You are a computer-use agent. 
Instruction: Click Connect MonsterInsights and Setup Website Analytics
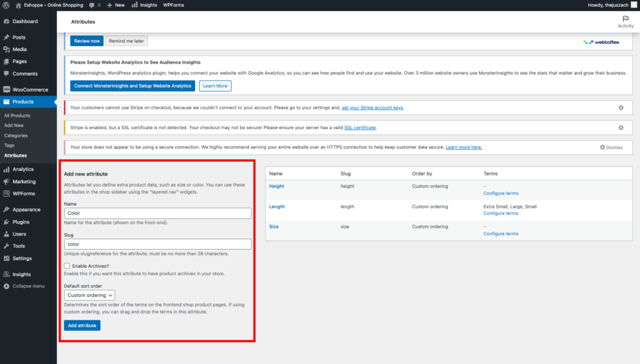132,86
